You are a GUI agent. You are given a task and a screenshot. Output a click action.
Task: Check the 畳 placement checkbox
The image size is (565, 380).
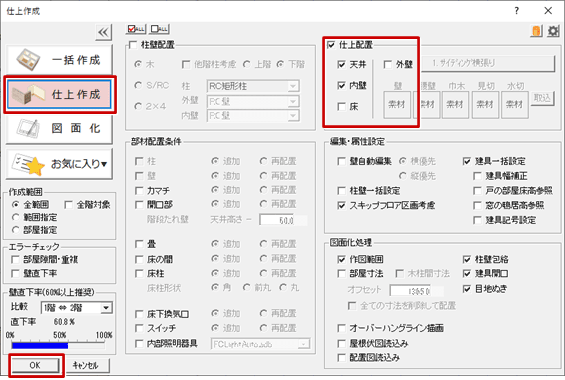(139, 244)
